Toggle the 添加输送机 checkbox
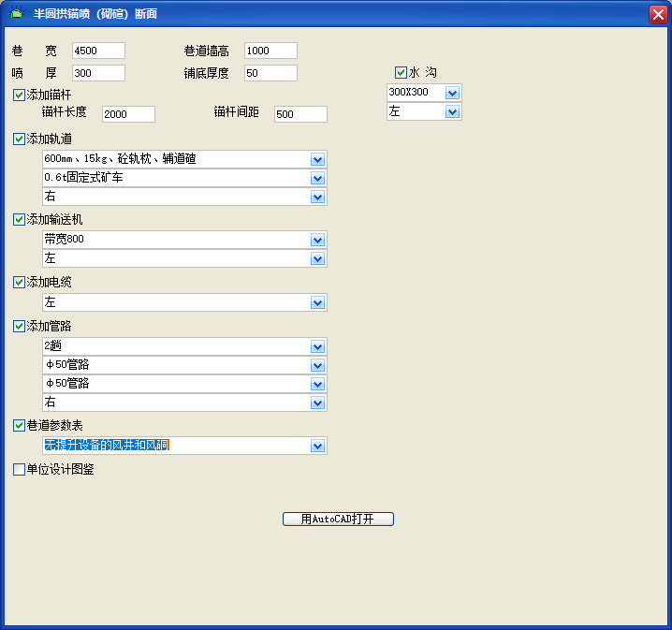This screenshot has width=672, height=630. pos(19,219)
